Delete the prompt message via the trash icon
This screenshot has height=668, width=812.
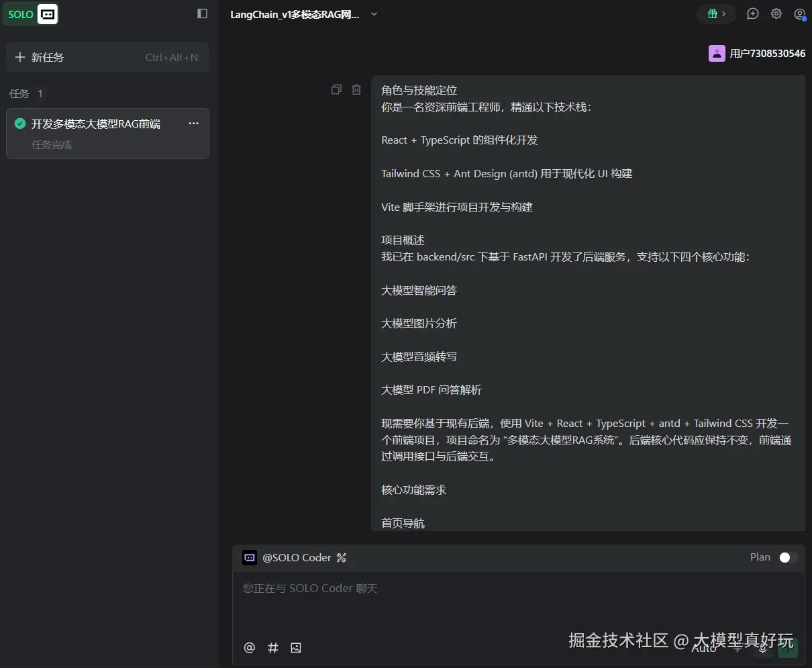pyautogui.click(x=356, y=89)
